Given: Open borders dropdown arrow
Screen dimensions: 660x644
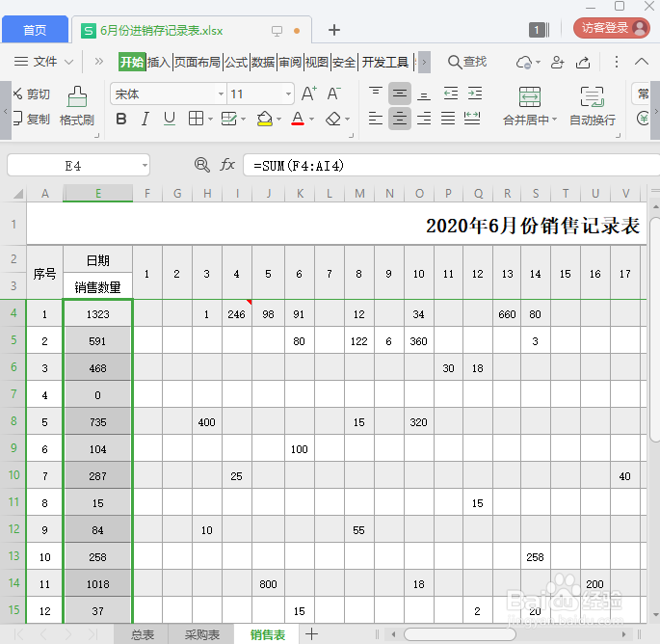Looking at the screenshot, I should click(210, 120).
